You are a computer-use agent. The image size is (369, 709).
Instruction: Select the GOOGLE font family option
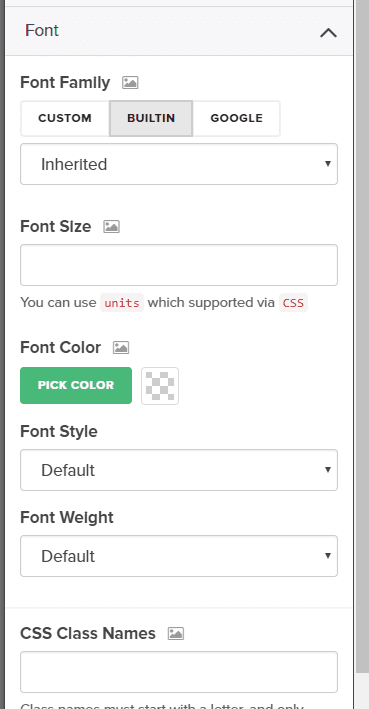pyautogui.click(x=237, y=118)
